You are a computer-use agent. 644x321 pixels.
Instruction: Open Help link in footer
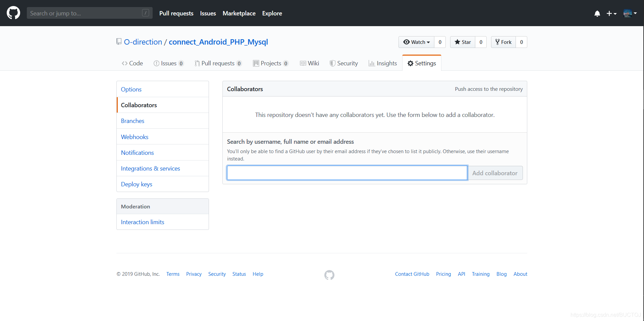[x=258, y=274]
